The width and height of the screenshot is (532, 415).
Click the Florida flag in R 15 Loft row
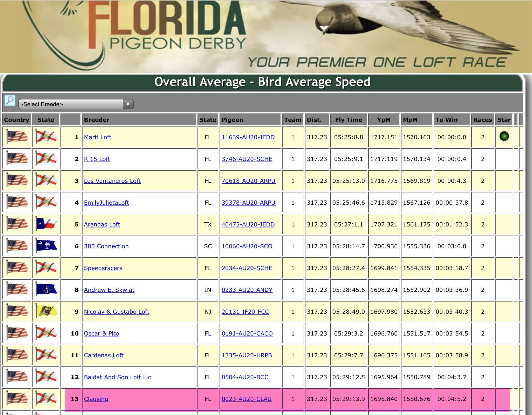pos(46,159)
